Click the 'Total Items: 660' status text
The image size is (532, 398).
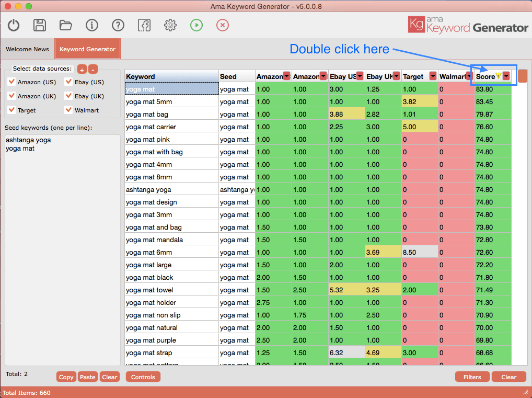click(x=27, y=393)
